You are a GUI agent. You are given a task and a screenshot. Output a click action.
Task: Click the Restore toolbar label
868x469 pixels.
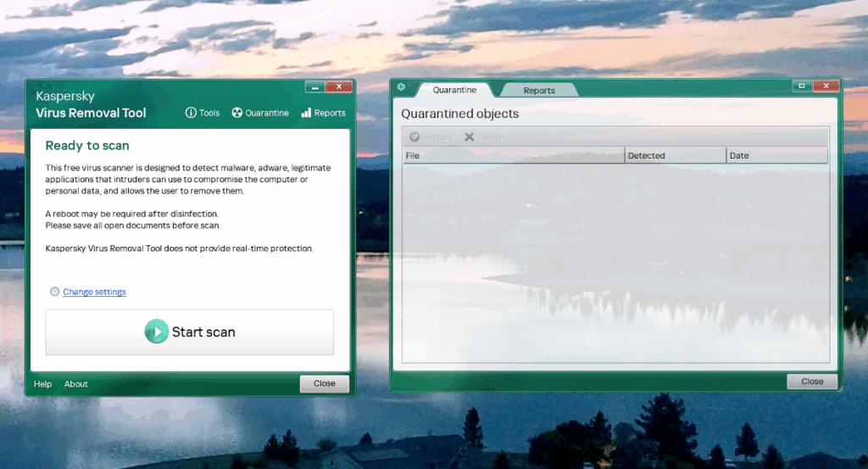[x=438, y=137]
